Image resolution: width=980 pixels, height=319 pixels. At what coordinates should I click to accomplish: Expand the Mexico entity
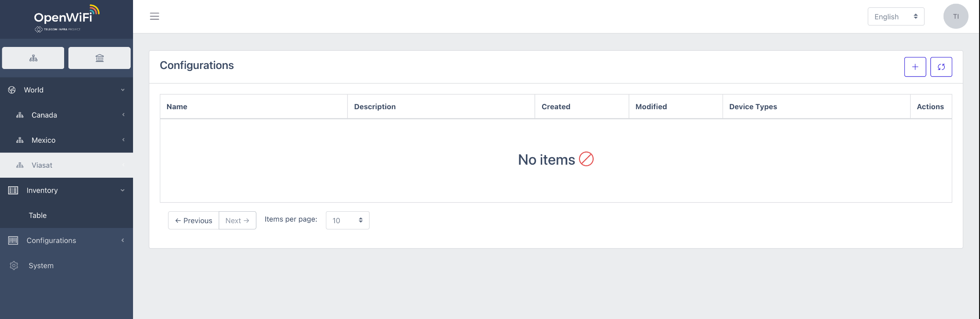click(x=123, y=140)
